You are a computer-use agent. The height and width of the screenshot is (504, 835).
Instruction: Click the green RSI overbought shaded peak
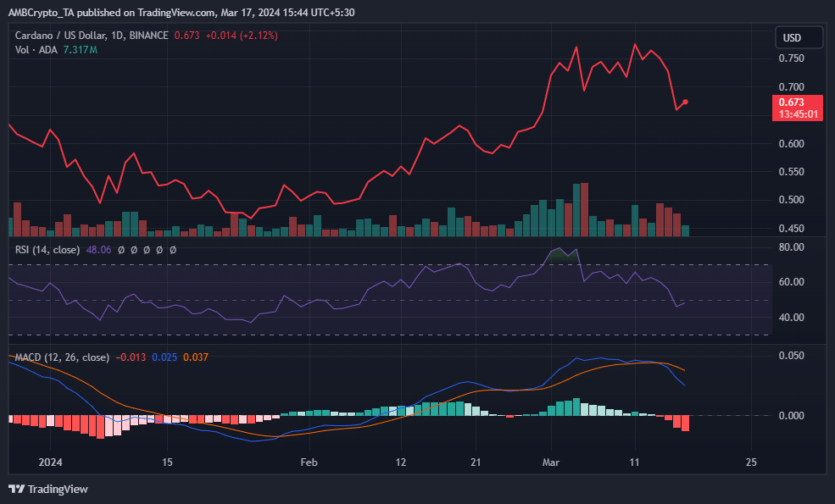pyautogui.click(x=559, y=254)
